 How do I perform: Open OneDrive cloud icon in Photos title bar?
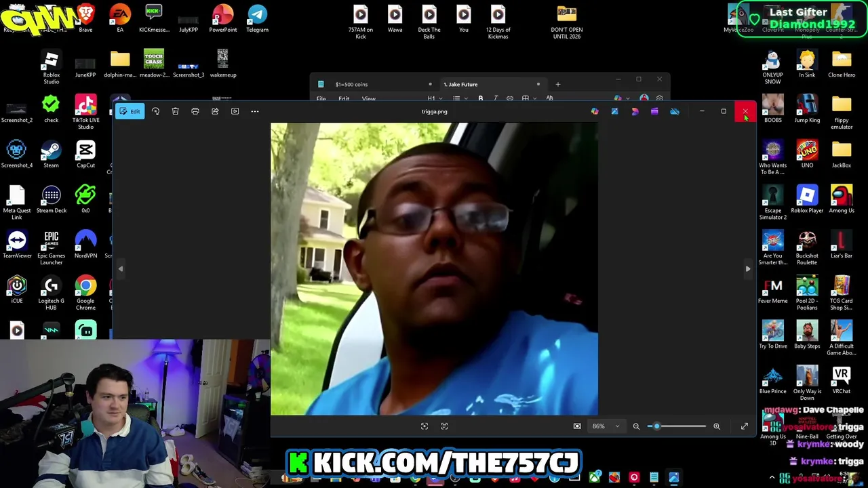(x=675, y=111)
